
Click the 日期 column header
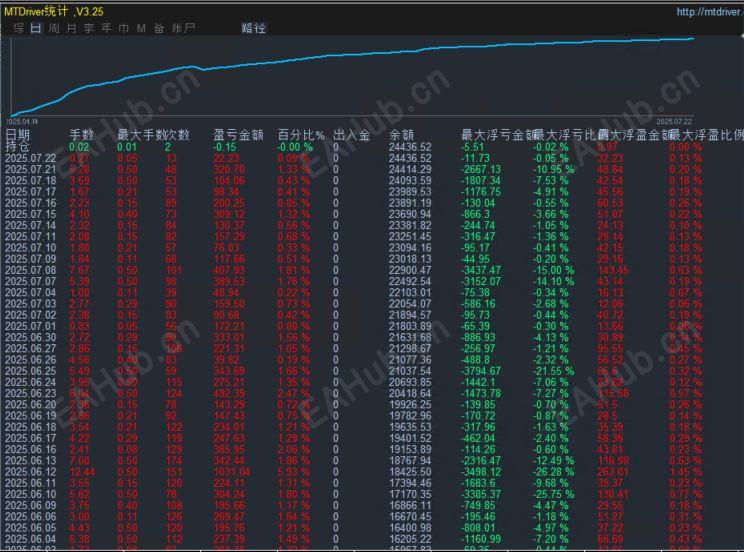point(17,135)
